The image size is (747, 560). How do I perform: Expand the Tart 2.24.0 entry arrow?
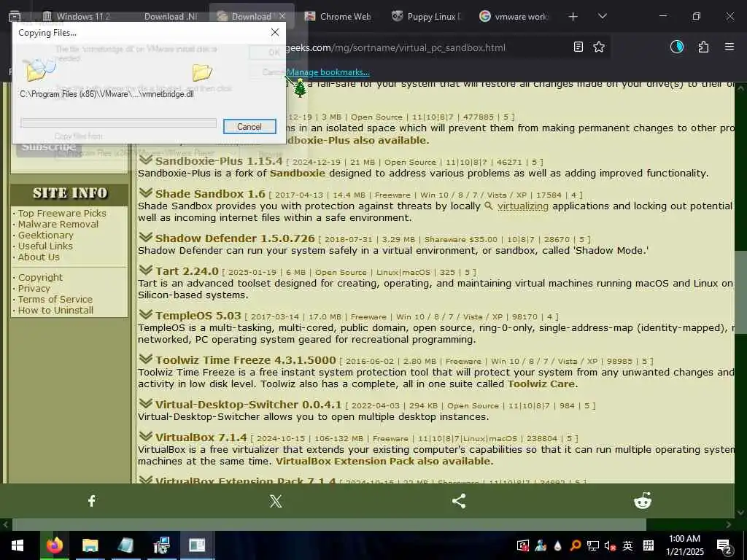145,271
